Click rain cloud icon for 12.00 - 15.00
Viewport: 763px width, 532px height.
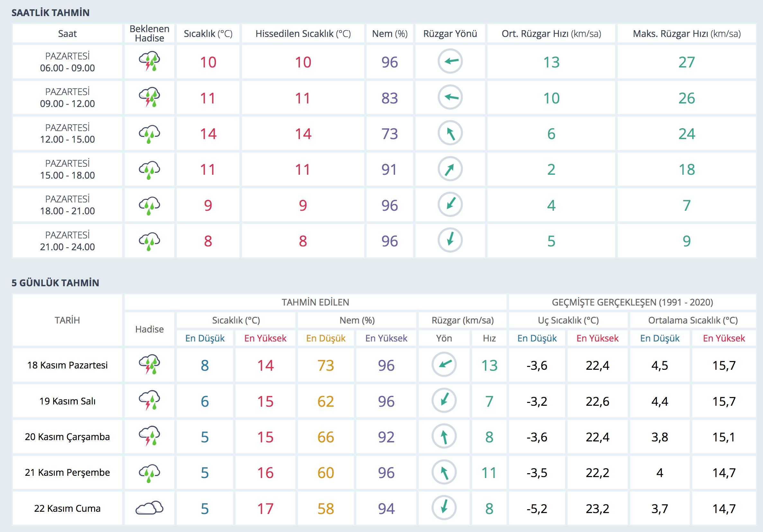(x=149, y=134)
